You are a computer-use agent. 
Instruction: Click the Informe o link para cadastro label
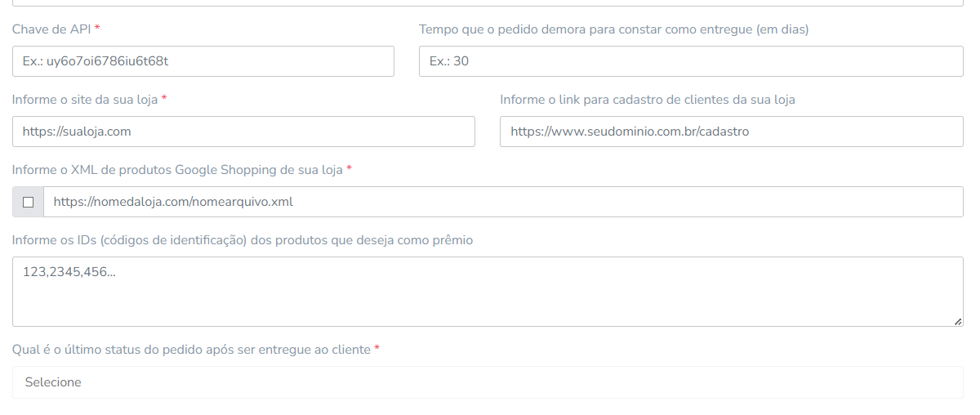[648, 100]
